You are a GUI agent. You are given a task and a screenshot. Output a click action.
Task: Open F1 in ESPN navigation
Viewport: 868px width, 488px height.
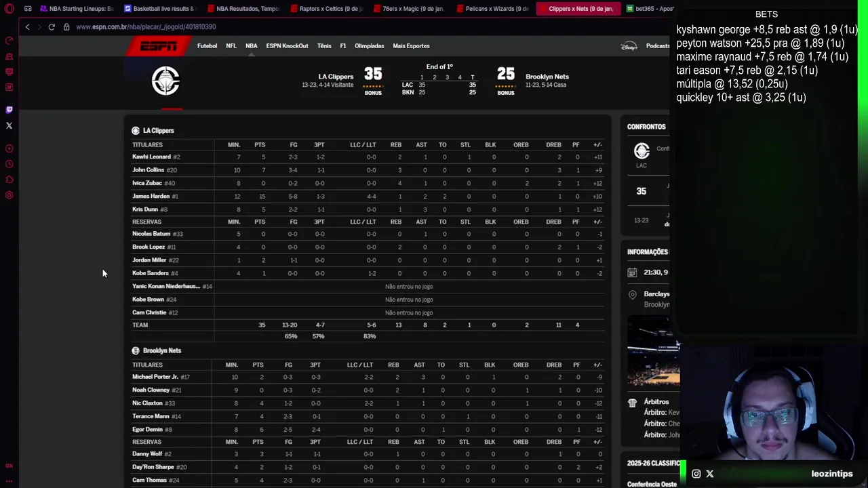(343, 46)
